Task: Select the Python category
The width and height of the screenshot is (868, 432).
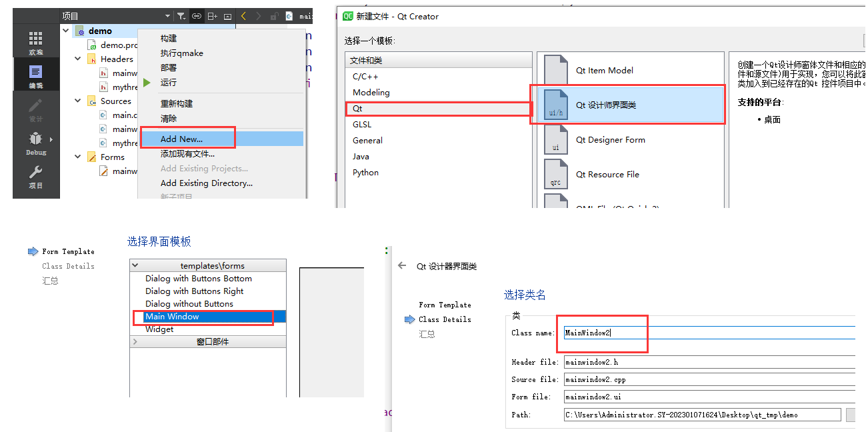Action: 365,173
